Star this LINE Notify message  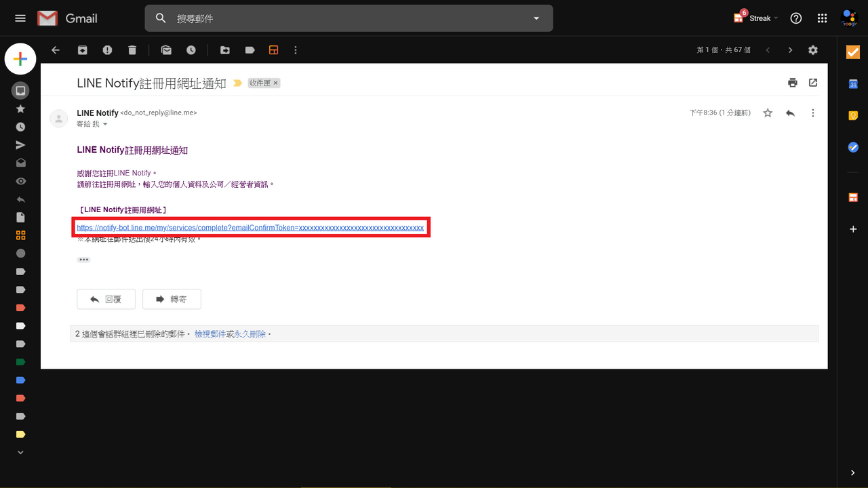click(768, 113)
